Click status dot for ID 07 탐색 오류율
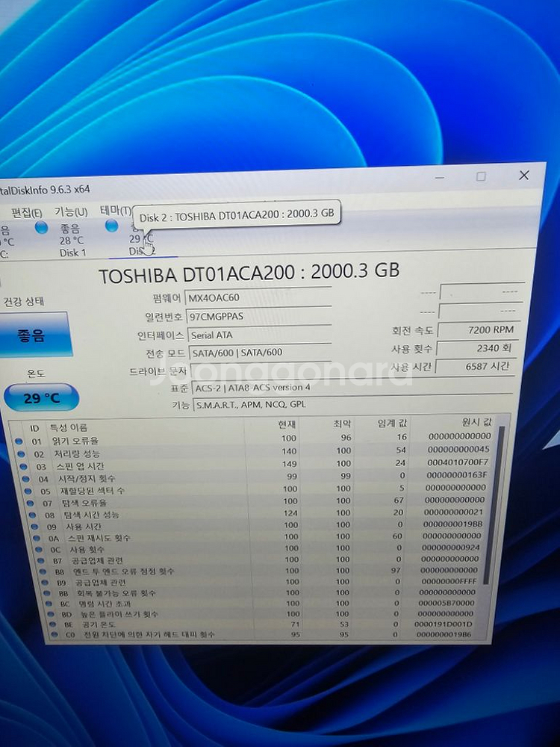Viewport: 560px width, 747px height. coord(31,503)
